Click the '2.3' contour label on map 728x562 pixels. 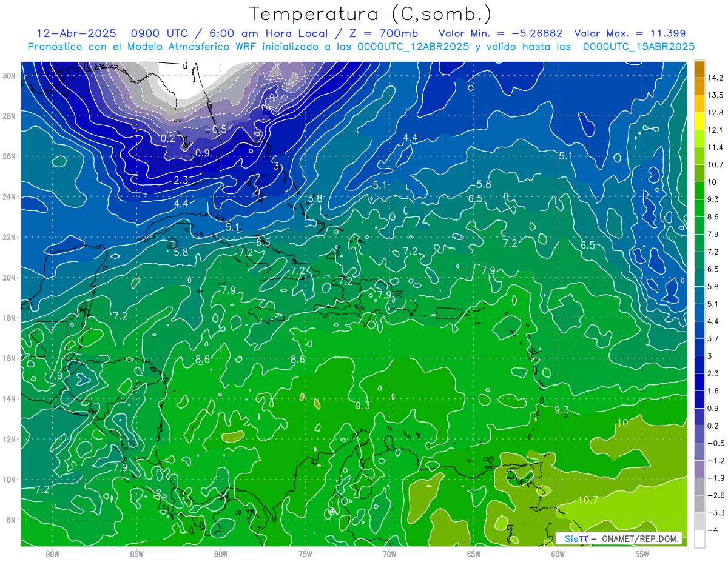pos(181,180)
